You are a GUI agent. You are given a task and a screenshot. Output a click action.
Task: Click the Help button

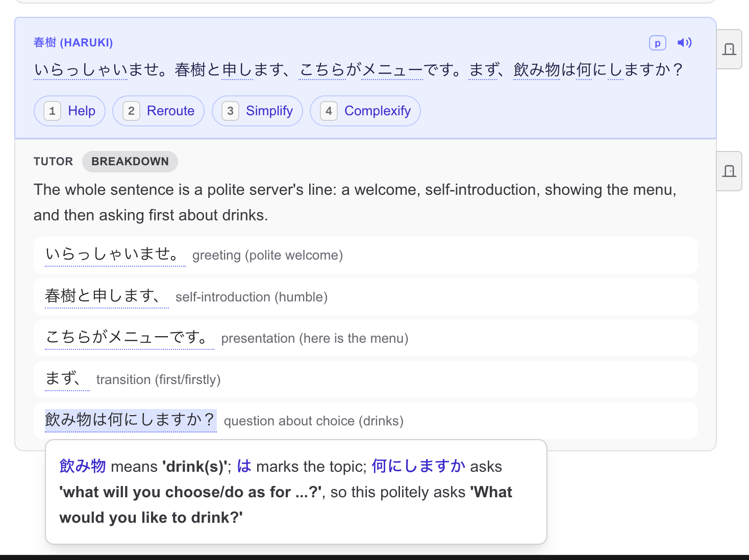(x=69, y=111)
